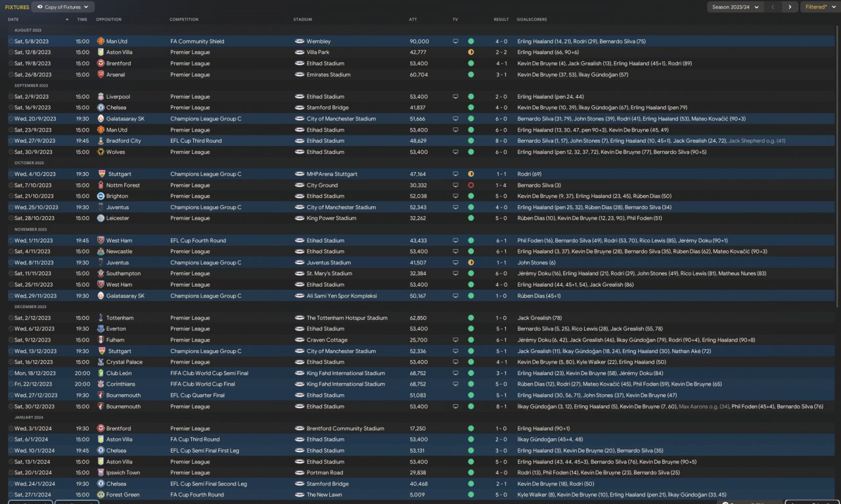The height and width of the screenshot is (504, 841).
Task: Click the Galatasaray SK badge on 20/9/2023
Action: (x=101, y=119)
